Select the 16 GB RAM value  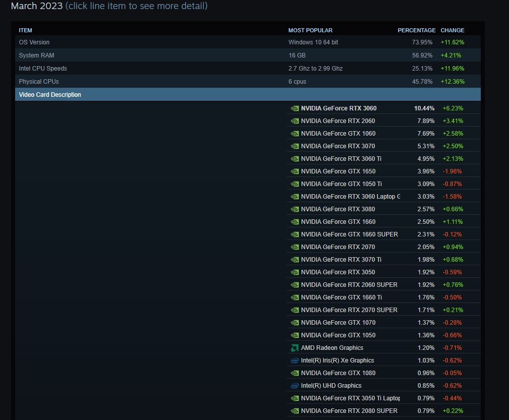click(x=297, y=55)
